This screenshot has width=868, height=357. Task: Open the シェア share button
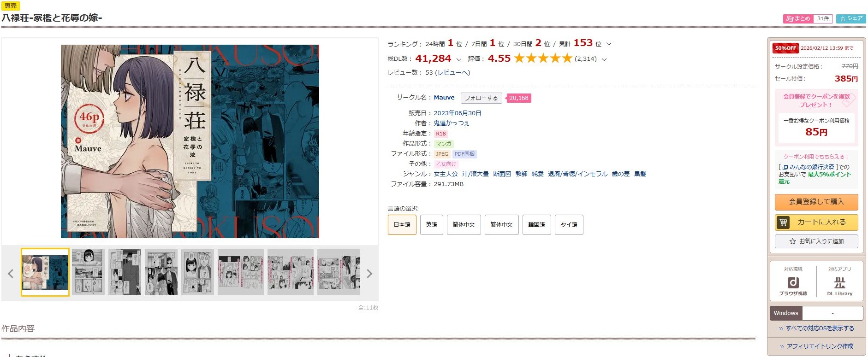851,18
